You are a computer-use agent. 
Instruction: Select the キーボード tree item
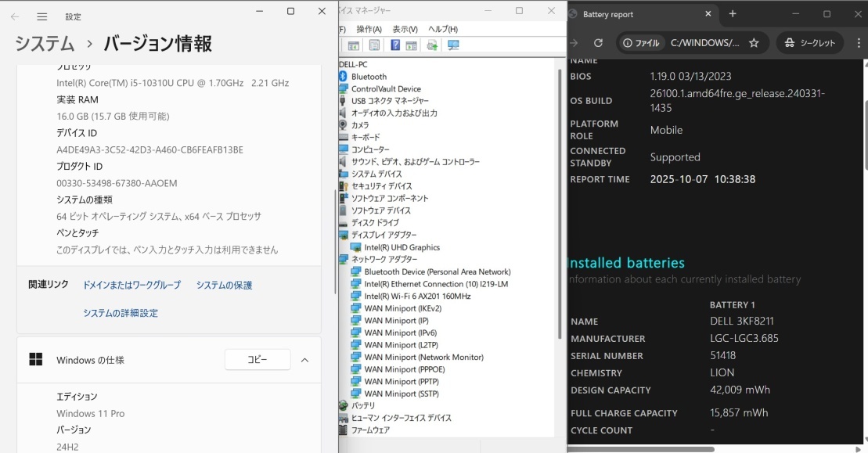click(366, 137)
